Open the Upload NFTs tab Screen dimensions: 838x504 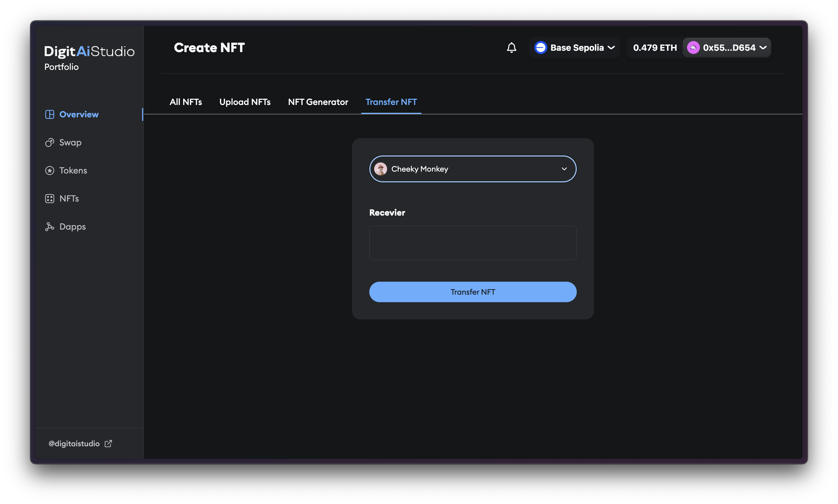pyautogui.click(x=245, y=102)
